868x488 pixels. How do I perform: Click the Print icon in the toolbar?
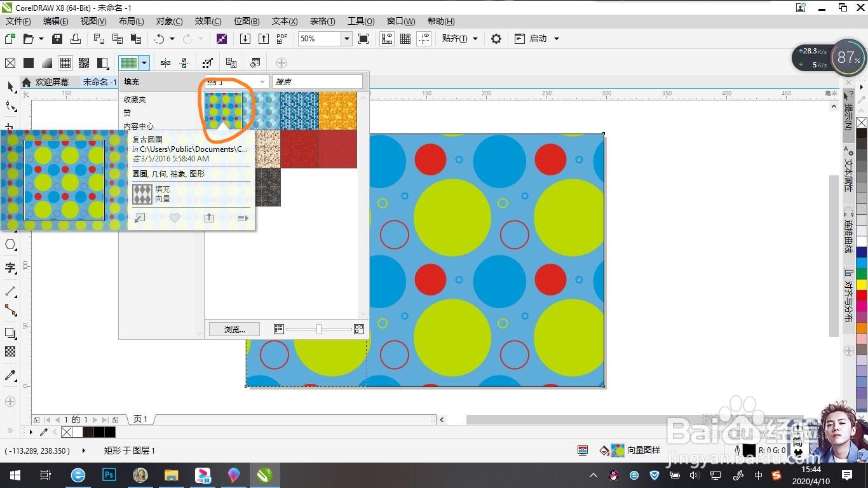(75, 39)
